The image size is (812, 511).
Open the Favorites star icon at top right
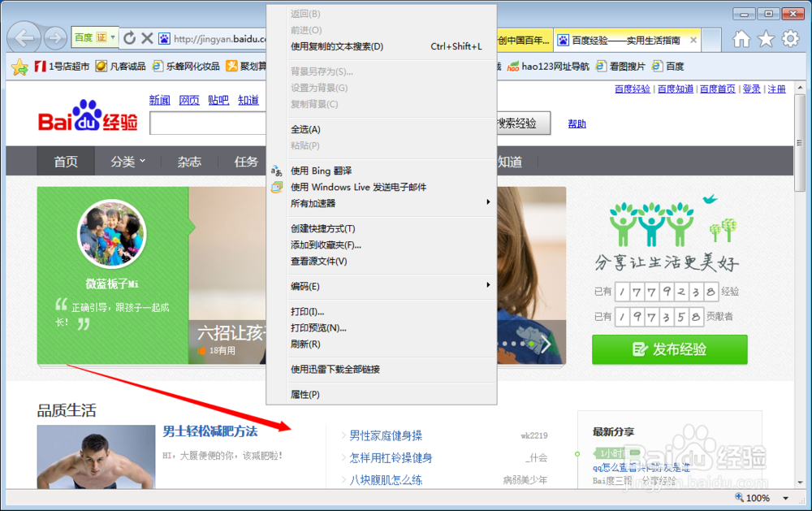[x=766, y=39]
